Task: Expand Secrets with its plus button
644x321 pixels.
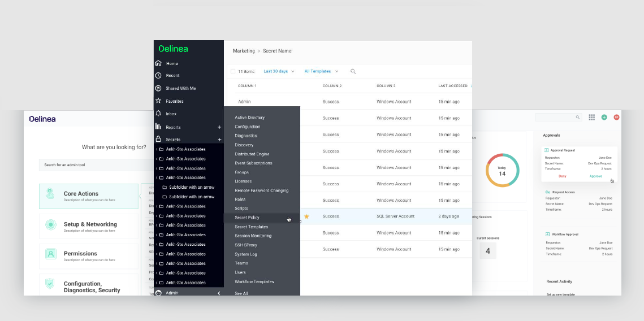Action: [219, 140]
